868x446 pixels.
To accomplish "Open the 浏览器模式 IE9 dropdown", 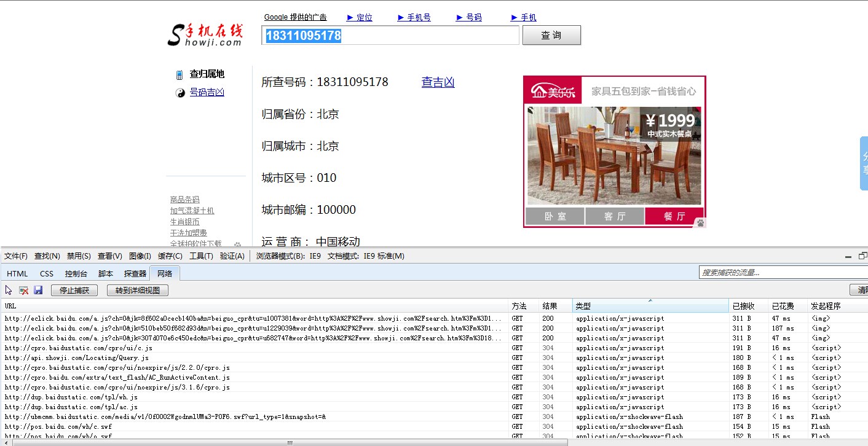I will pos(288,256).
